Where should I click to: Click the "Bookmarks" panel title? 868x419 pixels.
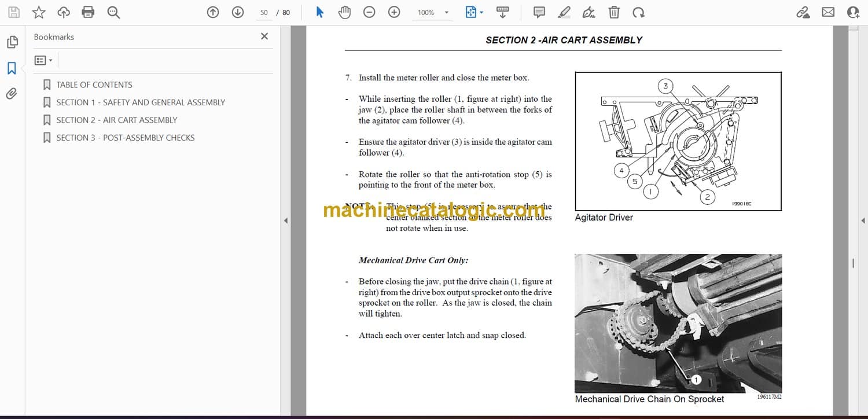(54, 37)
